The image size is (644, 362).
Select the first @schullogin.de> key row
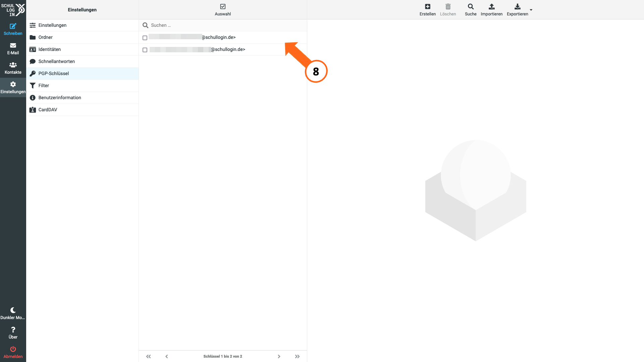pos(223,37)
